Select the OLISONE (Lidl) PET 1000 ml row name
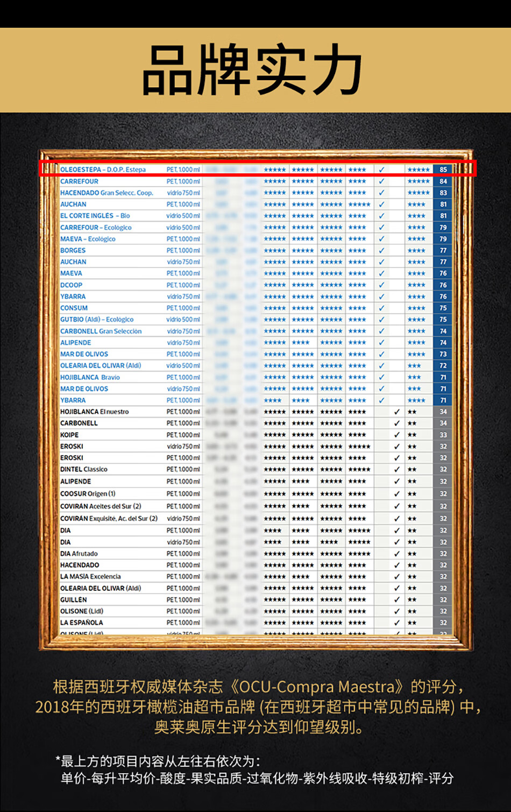Viewport: 511px width, 812px height. point(82,611)
